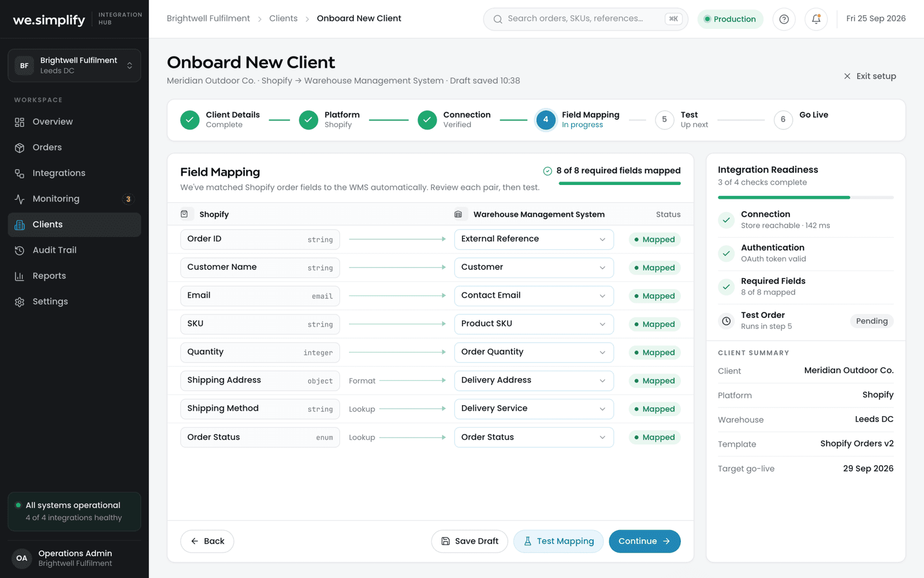Click the Orders box icon

click(x=20, y=147)
